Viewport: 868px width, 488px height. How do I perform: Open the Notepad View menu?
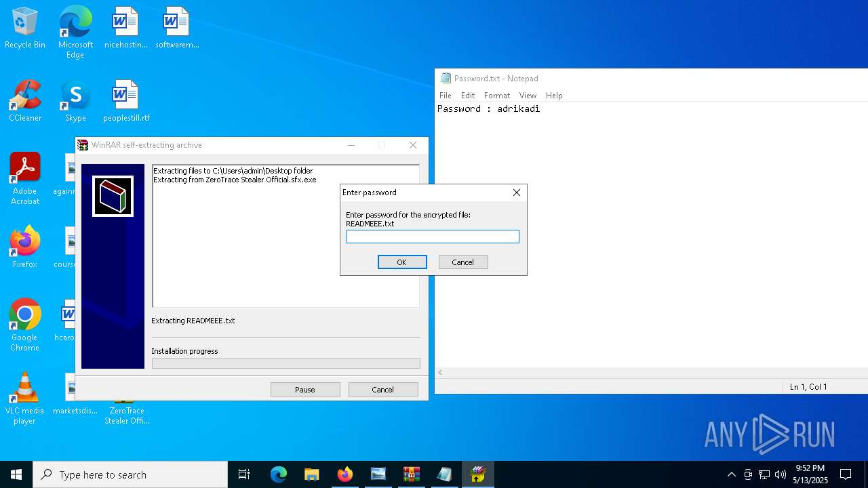point(528,96)
